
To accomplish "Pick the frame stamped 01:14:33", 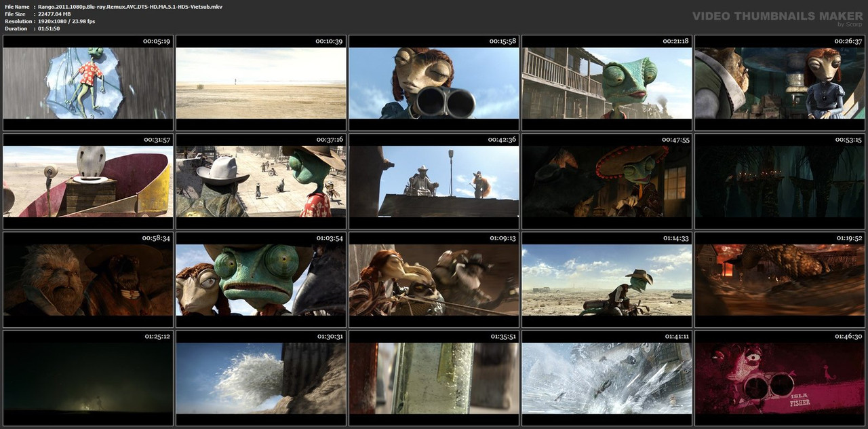I will (x=607, y=280).
